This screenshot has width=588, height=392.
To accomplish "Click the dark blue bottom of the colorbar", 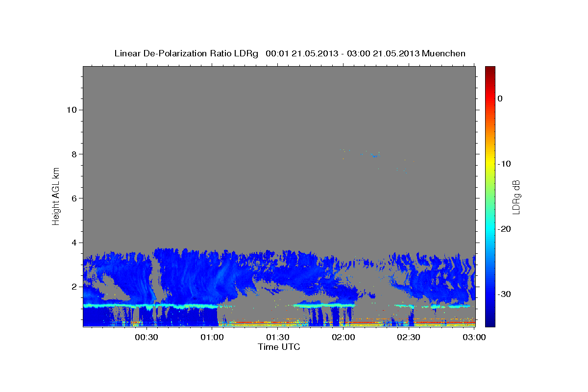I will tap(490, 321).
